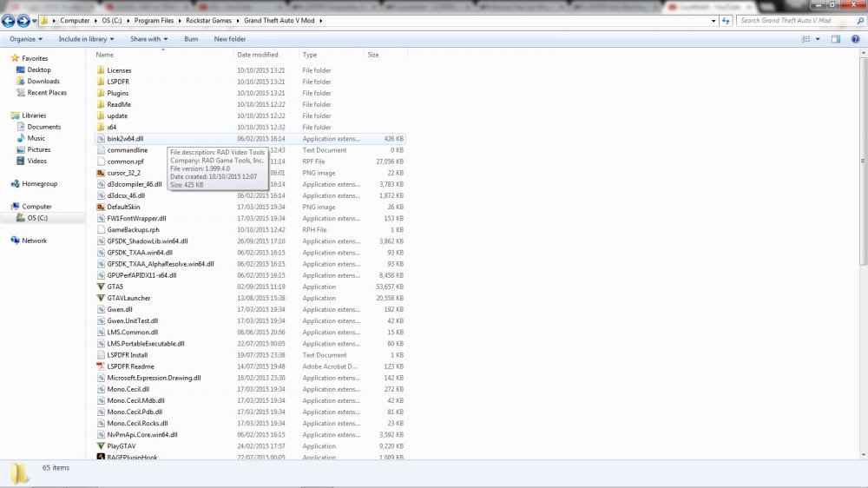Viewport: 868px width, 488px height.
Task: Select the cursor_32_2 PNG icon
Action: 100,173
